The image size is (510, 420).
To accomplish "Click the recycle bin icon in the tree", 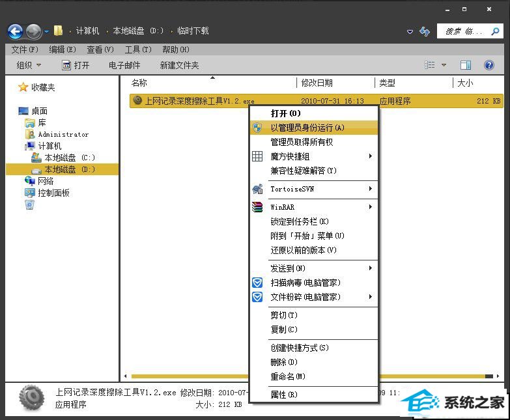I will coord(29,204).
